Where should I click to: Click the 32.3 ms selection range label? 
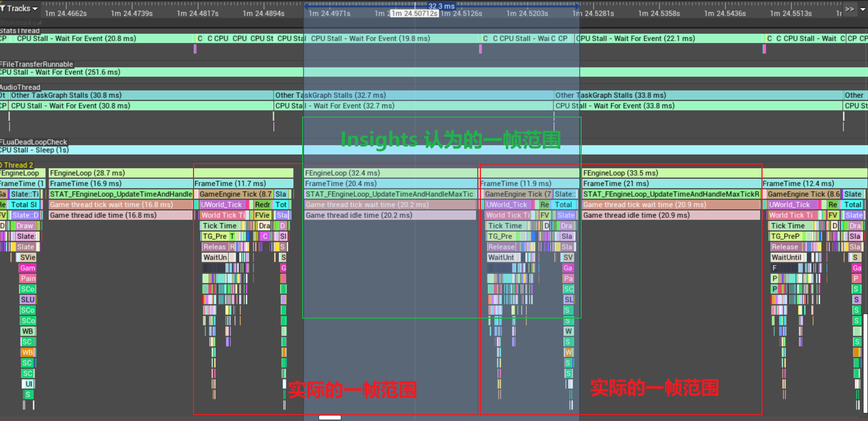pyautogui.click(x=441, y=6)
